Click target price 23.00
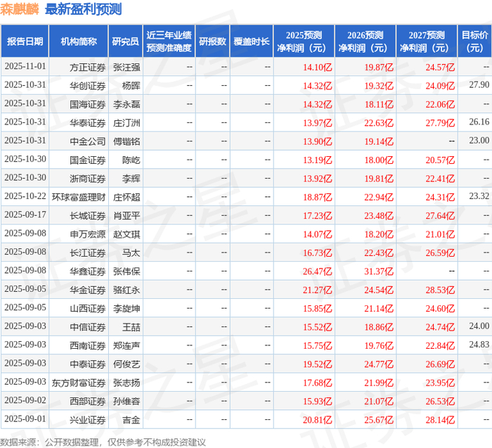The width and height of the screenshot is (492, 448). (479, 141)
